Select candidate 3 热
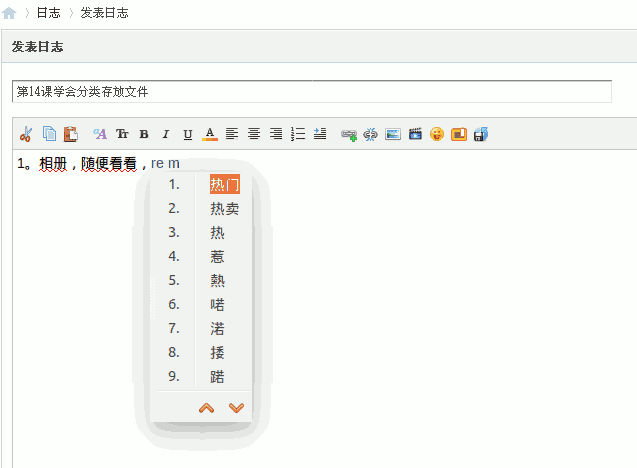 point(217,232)
